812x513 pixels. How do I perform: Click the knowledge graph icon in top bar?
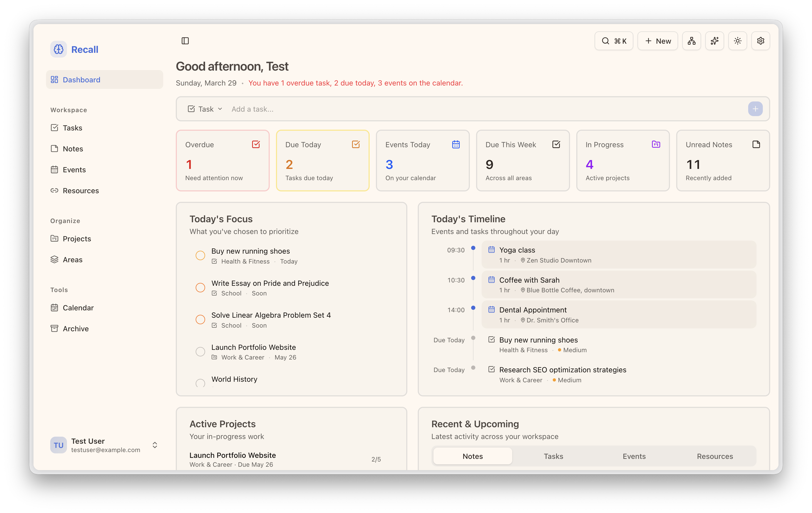692,41
